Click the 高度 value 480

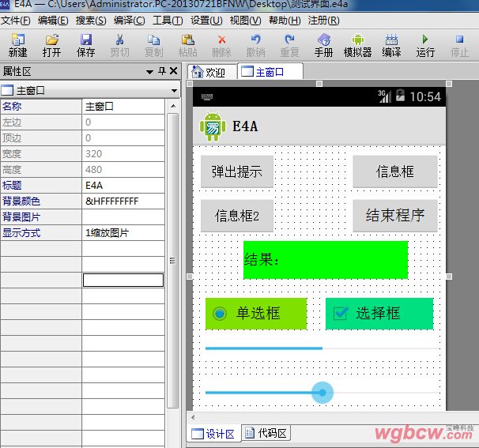point(123,170)
